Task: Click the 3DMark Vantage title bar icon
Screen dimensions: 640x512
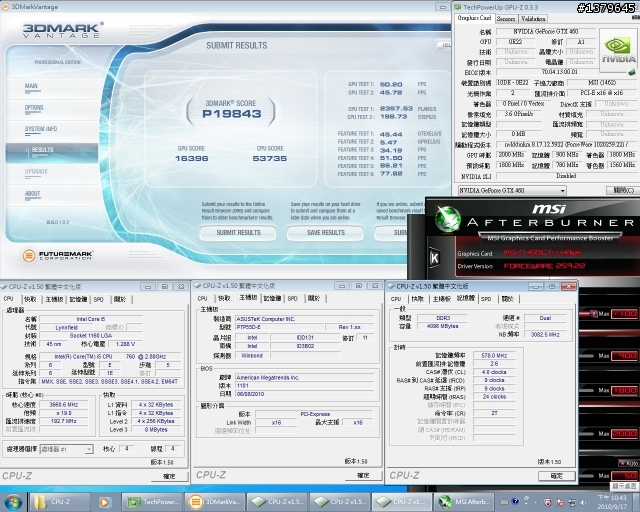Action: pos(5,7)
